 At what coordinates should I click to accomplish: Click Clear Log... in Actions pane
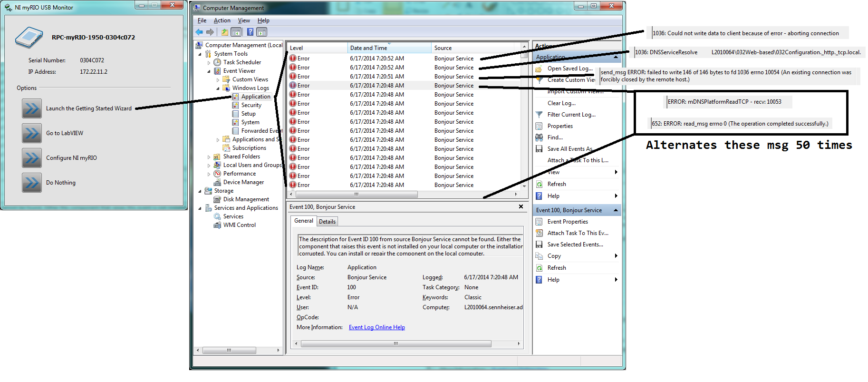pyautogui.click(x=561, y=103)
